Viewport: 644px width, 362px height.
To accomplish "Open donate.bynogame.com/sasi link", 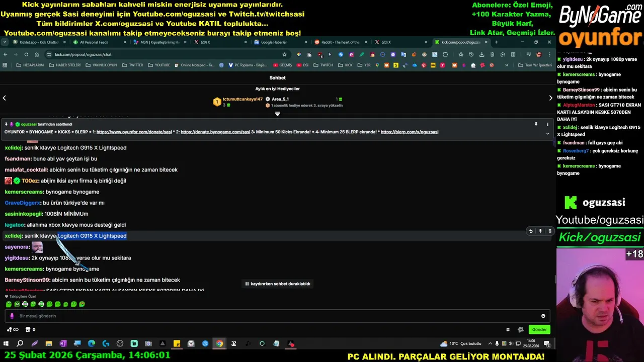I will (215, 132).
